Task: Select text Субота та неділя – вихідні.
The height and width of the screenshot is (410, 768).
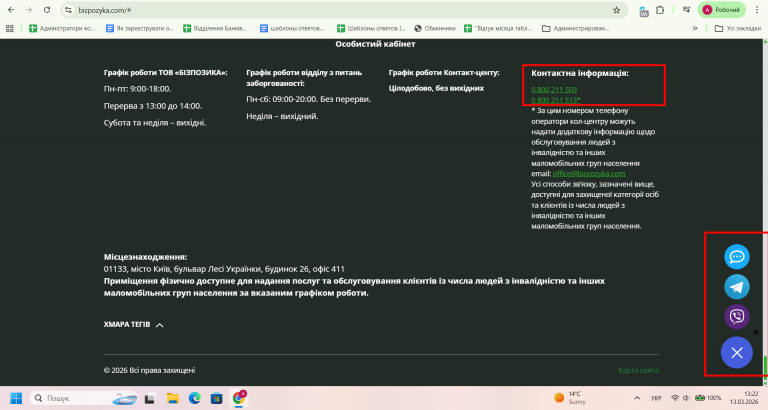Action: (x=155, y=123)
